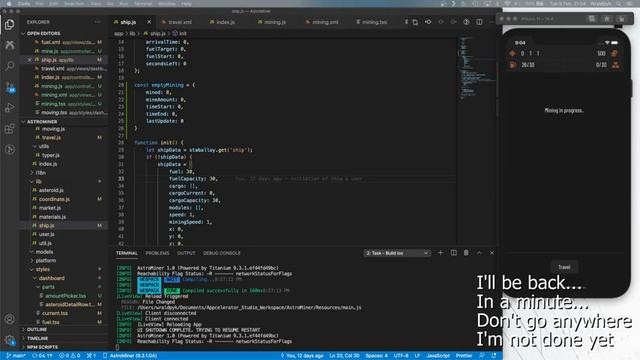Split the editor to the right
This screenshot has width=640, height=360.
tap(479, 22)
